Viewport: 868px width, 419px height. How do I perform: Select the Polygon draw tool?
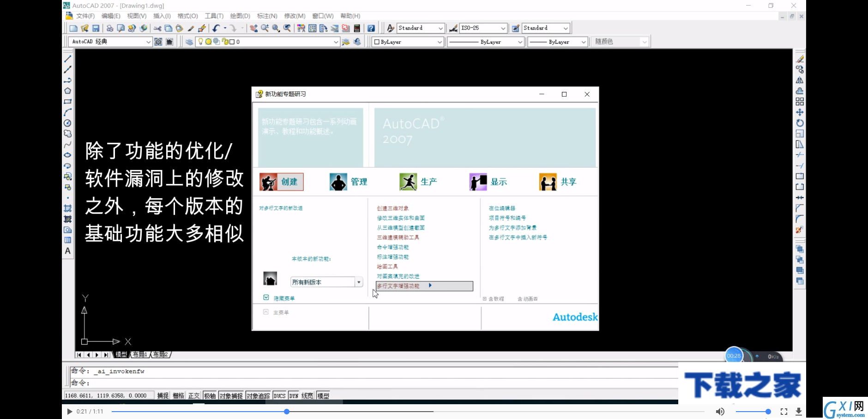(68, 91)
